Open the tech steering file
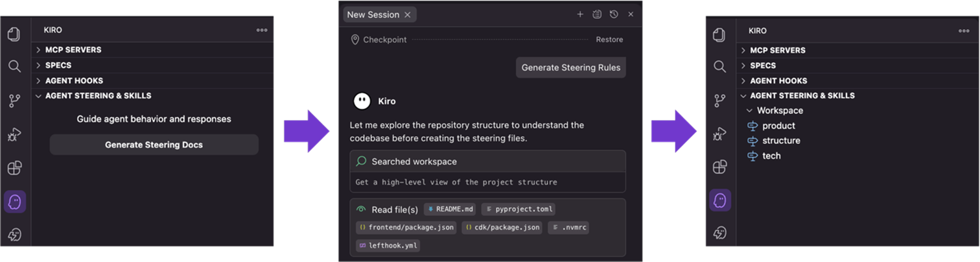 tap(771, 156)
